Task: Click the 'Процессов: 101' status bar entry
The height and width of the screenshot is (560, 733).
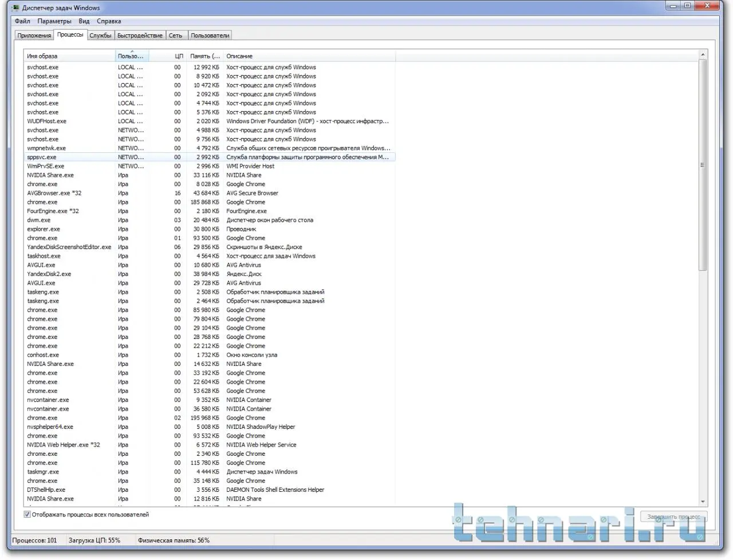Action: [x=35, y=541]
